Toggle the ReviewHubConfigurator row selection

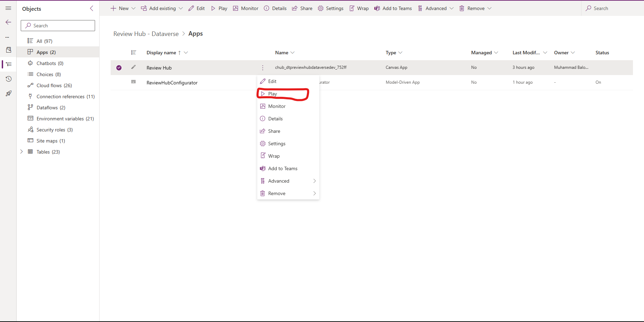click(x=119, y=82)
